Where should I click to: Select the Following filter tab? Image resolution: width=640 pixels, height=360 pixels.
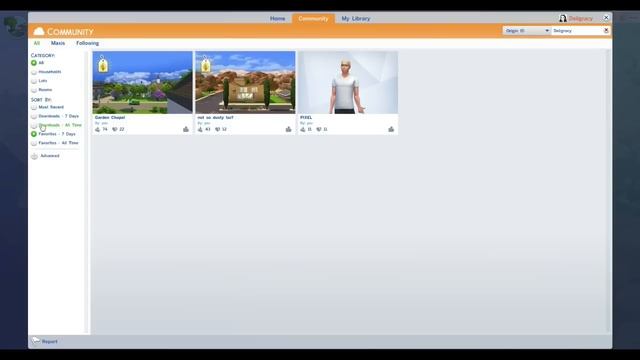click(x=87, y=43)
